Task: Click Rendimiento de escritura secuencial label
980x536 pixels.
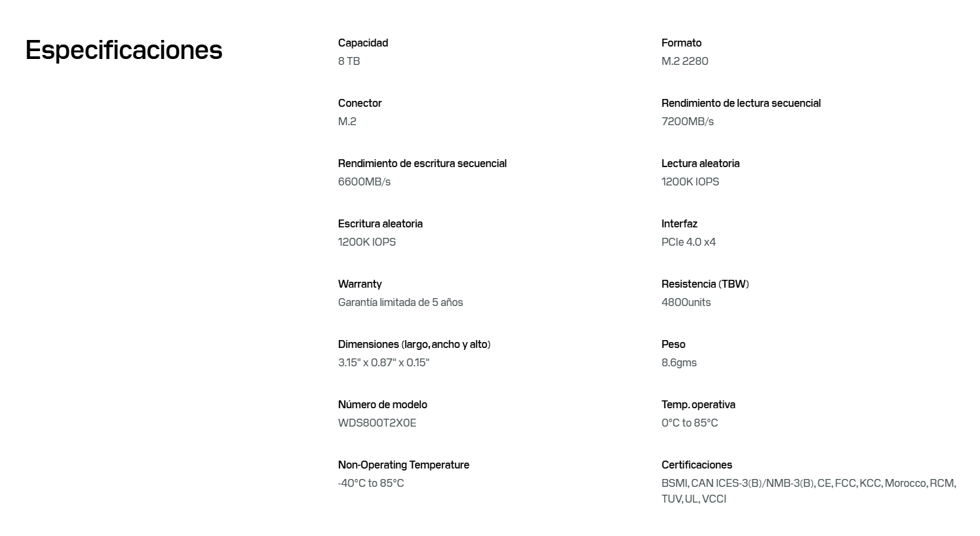Action: click(422, 163)
